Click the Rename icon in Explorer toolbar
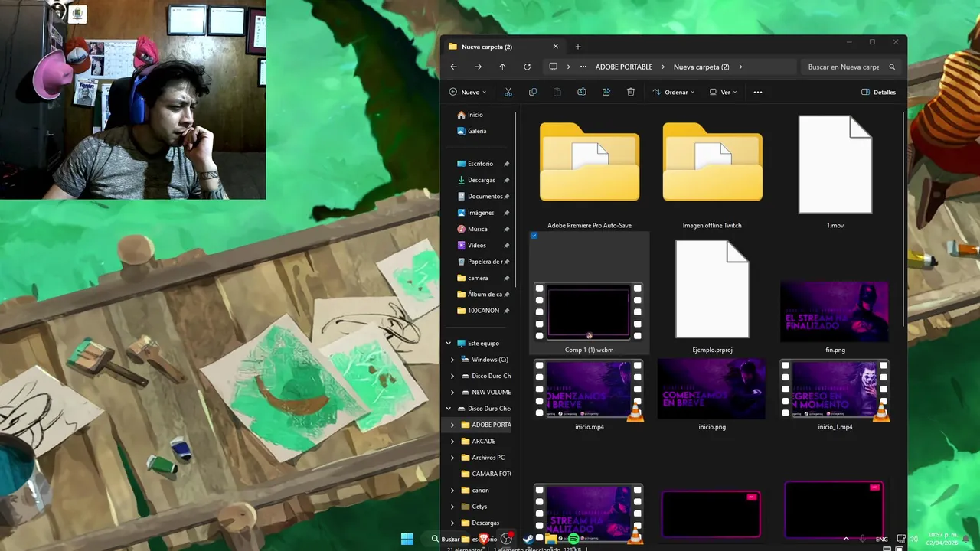The image size is (980, 551). 582,92
